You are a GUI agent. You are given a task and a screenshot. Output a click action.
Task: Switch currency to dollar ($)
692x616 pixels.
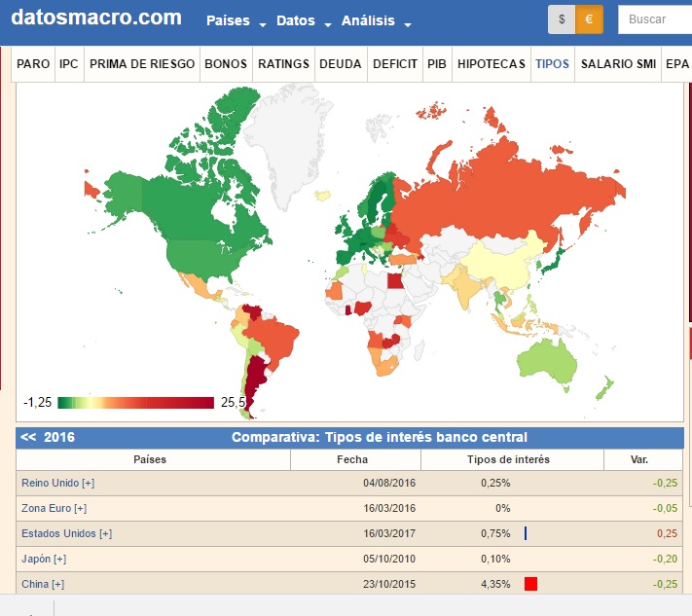[562, 19]
